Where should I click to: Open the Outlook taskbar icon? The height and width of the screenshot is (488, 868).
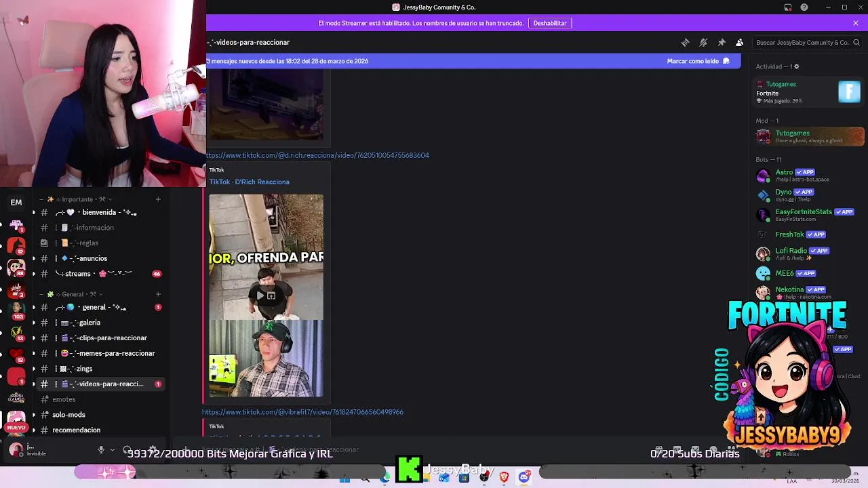click(444, 477)
